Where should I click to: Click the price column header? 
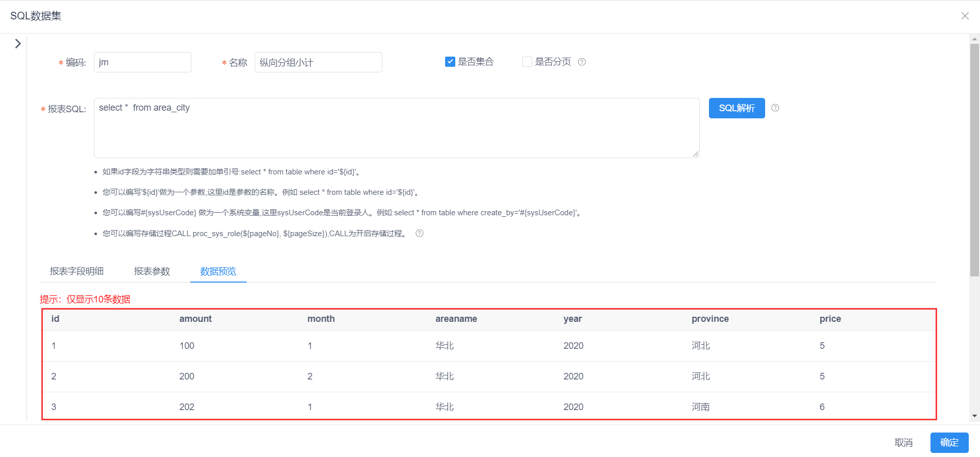point(830,319)
